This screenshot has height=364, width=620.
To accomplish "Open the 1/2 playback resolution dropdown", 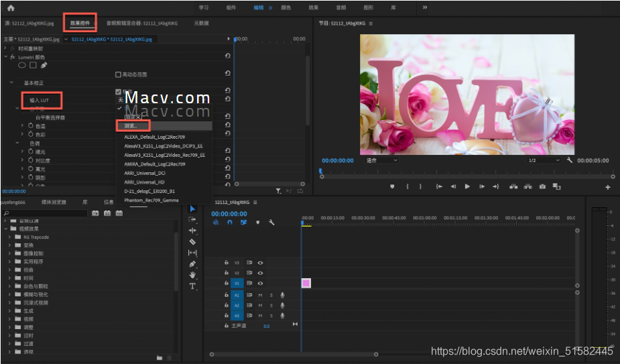I will click(x=544, y=160).
